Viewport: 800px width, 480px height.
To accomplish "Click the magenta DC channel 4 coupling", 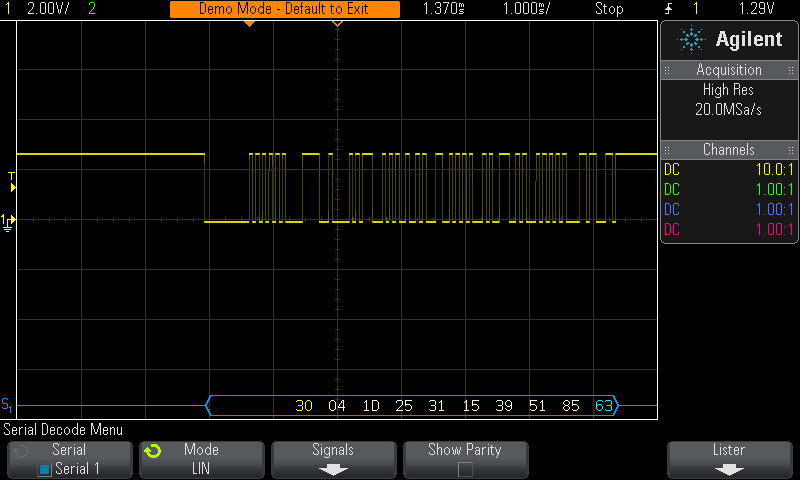I will click(672, 230).
